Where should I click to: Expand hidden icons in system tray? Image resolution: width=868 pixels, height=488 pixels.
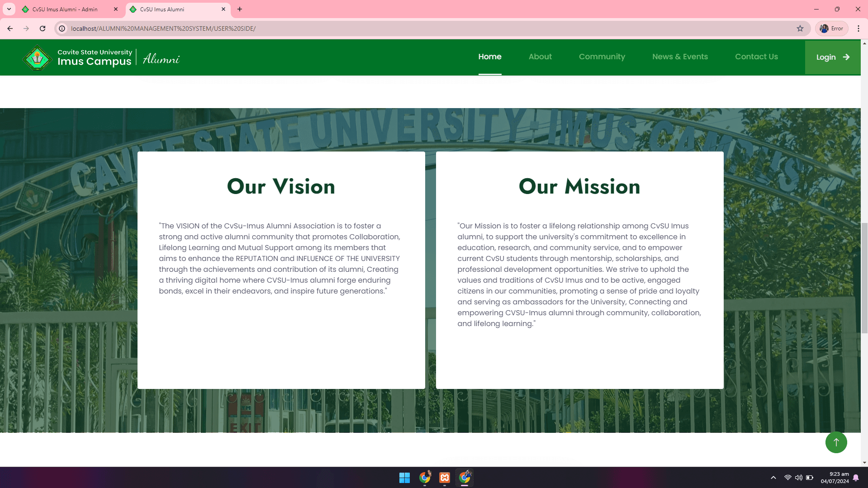pyautogui.click(x=773, y=477)
